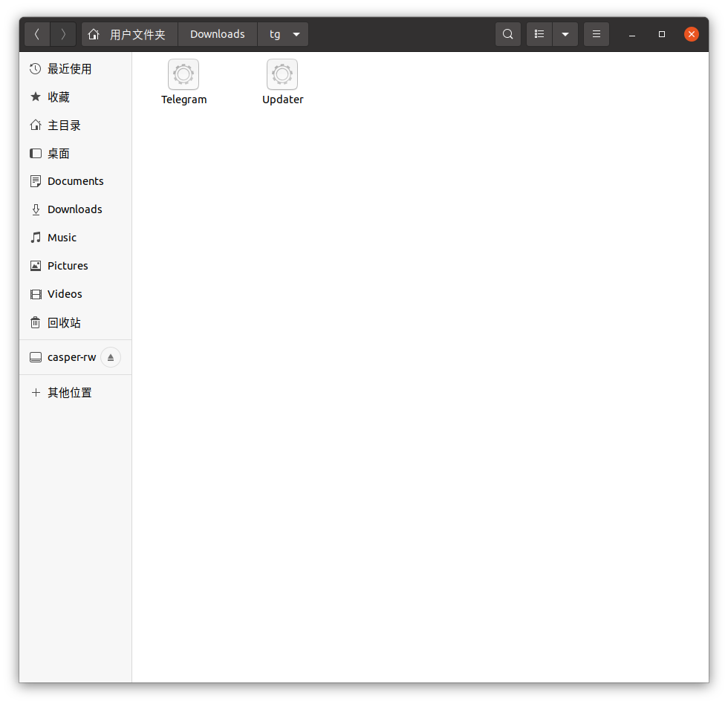Image resolution: width=728 pixels, height=704 pixels.
Task: Click the Updater file name label
Action: (x=282, y=100)
